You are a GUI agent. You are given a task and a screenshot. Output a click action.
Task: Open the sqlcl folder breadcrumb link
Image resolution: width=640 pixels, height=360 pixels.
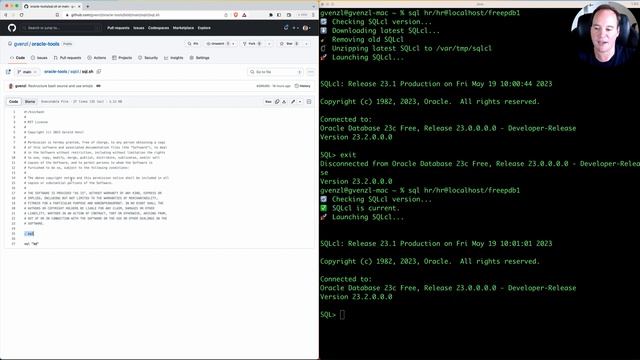click(x=74, y=71)
